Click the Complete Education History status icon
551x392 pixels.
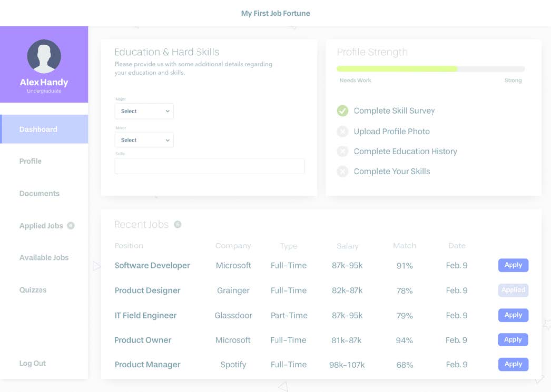[342, 152]
